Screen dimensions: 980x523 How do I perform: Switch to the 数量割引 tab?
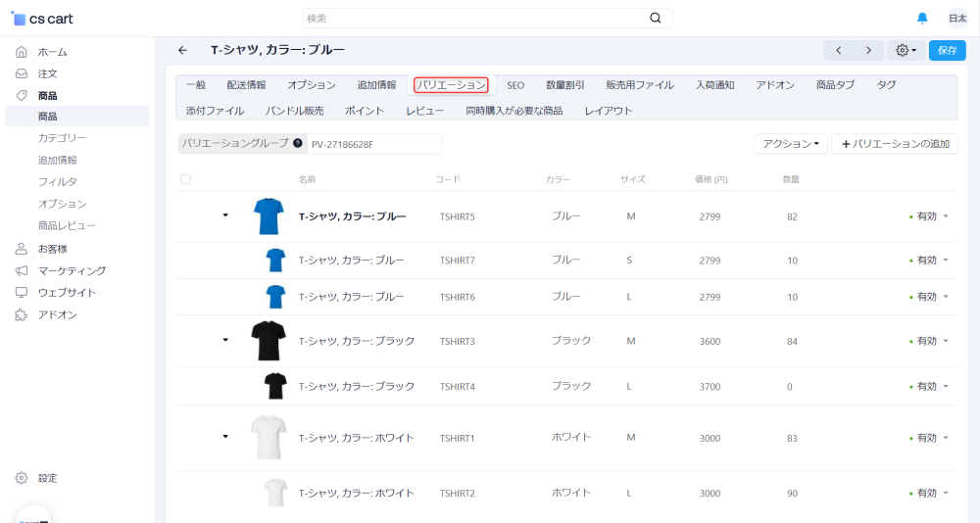(x=565, y=85)
